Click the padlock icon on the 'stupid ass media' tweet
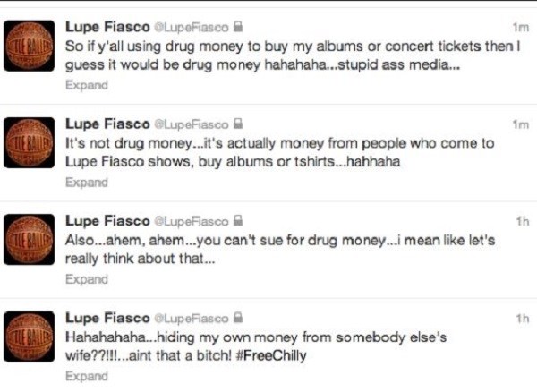This screenshot has width=537, height=392. click(x=238, y=27)
